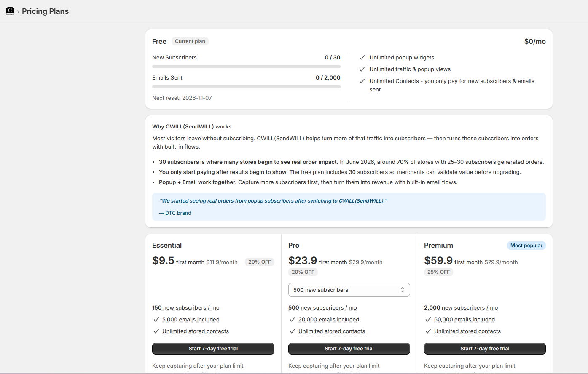Click the Pro plan heading
The image size is (588, 374).
click(x=294, y=246)
